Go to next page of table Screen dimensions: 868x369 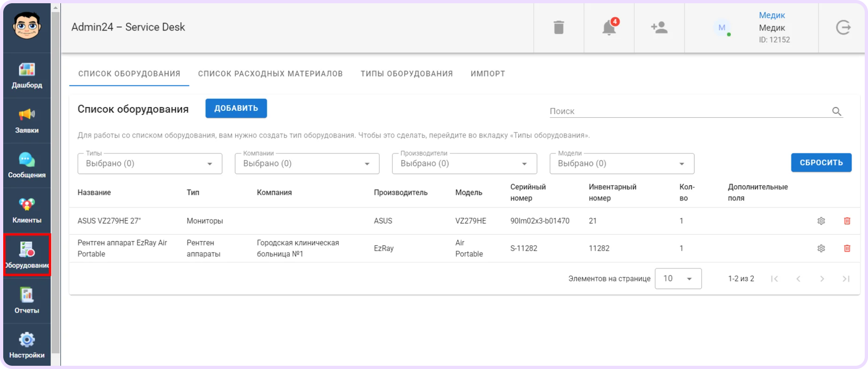tap(822, 278)
